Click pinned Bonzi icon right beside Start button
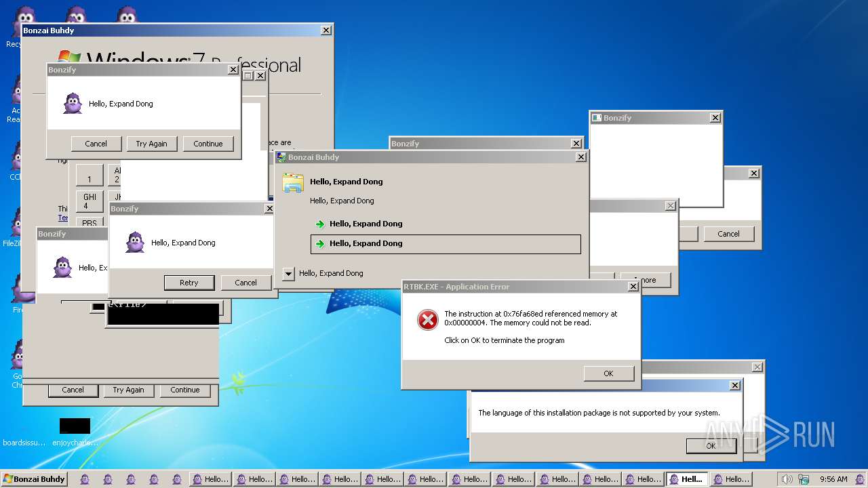This screenshot has height=488, width=868. 85,479
